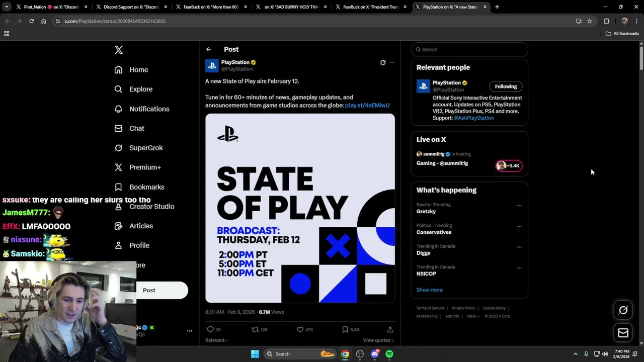Open account menu three dots at bottom

pos(190,331)
